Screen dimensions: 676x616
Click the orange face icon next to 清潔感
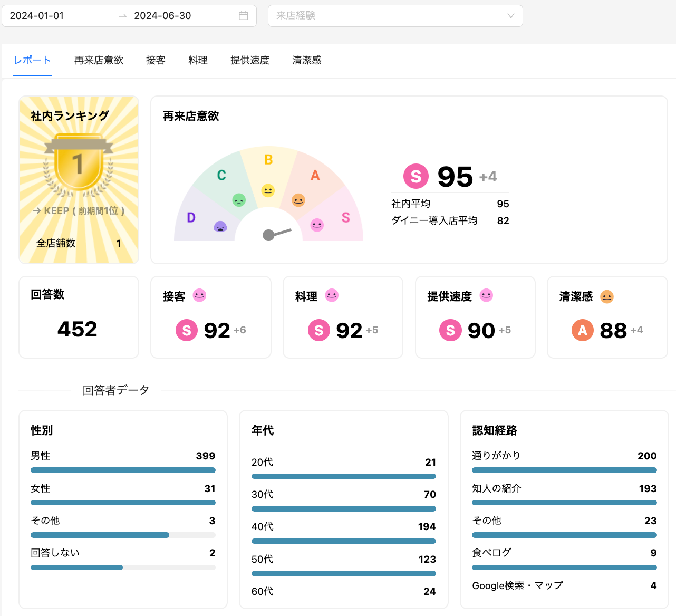607,296
